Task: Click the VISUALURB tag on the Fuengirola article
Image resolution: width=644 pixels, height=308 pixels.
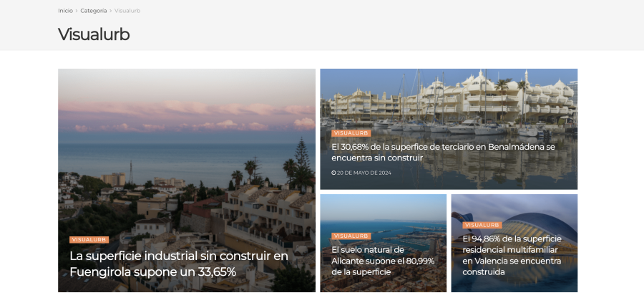Action: 89,240
